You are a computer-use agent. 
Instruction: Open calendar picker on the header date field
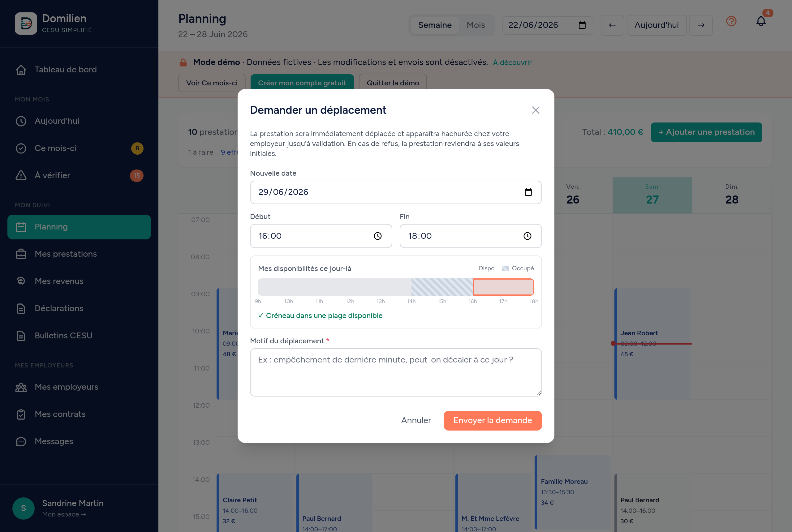click(x=582, y=25)
